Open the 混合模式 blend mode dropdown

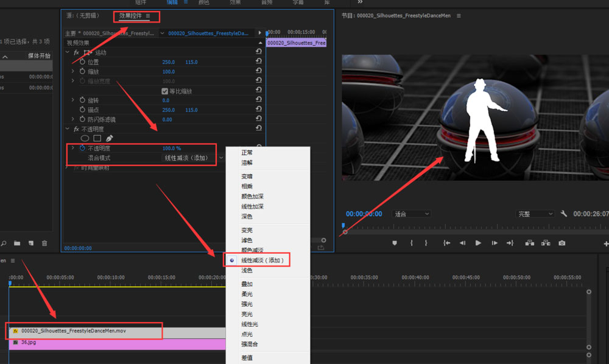click(192, 158)
